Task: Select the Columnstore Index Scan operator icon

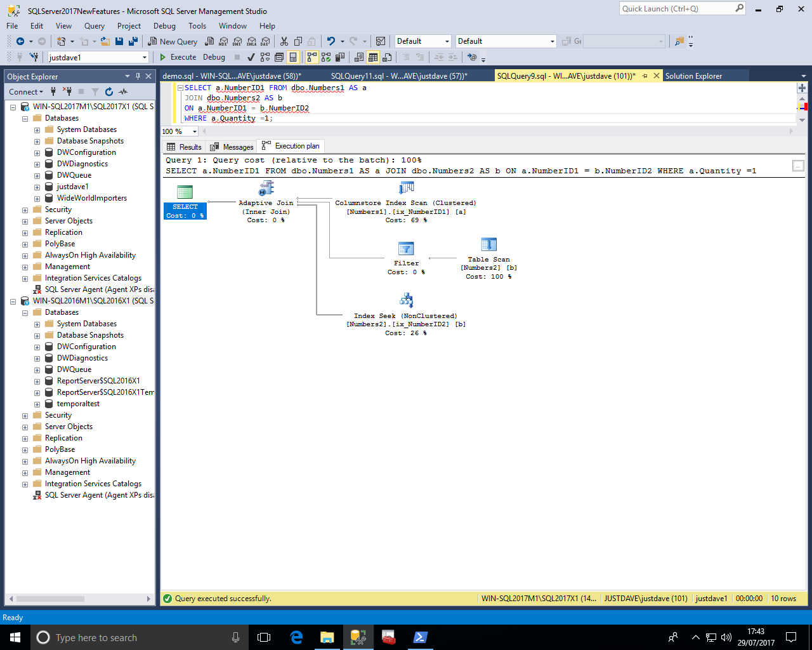Action: (x=406, y=189)
